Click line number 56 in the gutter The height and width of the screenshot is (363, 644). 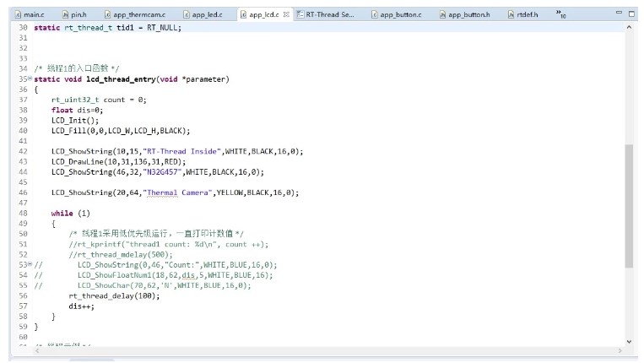[23, 296]
